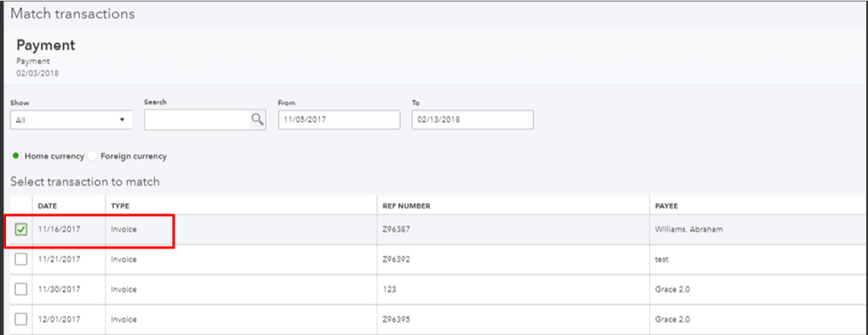Viewport: 868px width, 335px height.
Task: Select date cell 11/30/2017
Action: click(x=59, y=289)
